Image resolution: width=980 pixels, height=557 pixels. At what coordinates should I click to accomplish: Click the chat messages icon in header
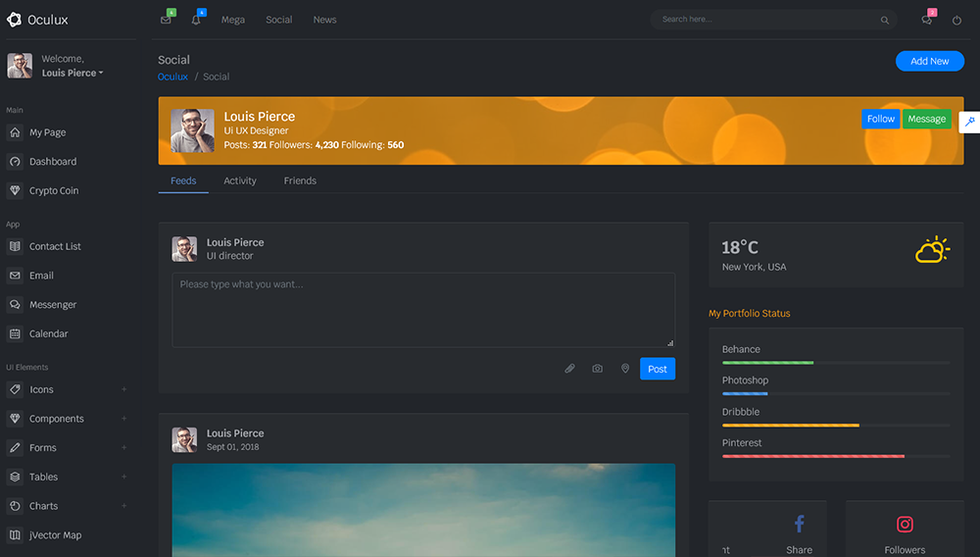[x=926, y=20]
